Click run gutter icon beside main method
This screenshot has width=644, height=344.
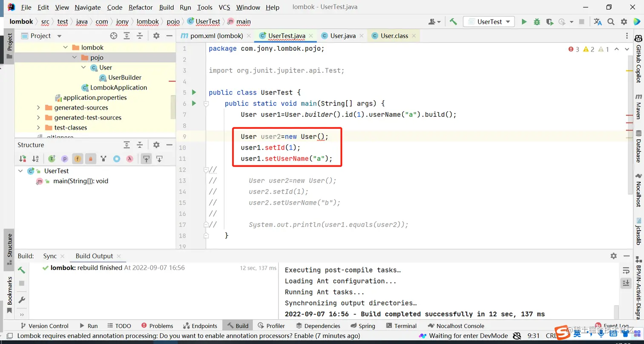[x=194, y=103]
